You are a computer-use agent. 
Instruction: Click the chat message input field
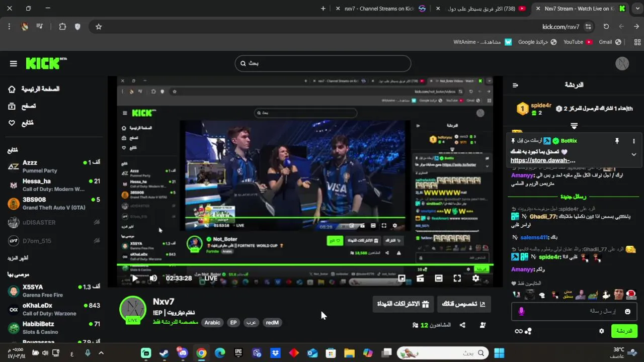[574, 312]
